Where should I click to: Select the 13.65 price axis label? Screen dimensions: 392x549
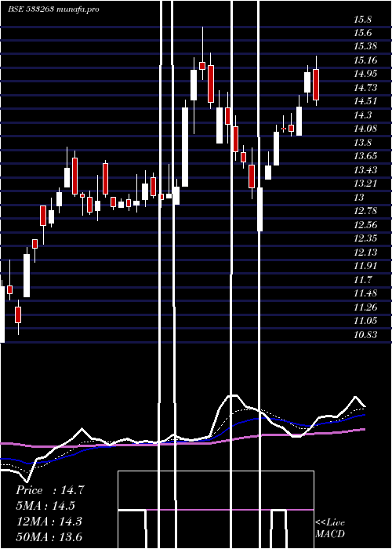365,156
